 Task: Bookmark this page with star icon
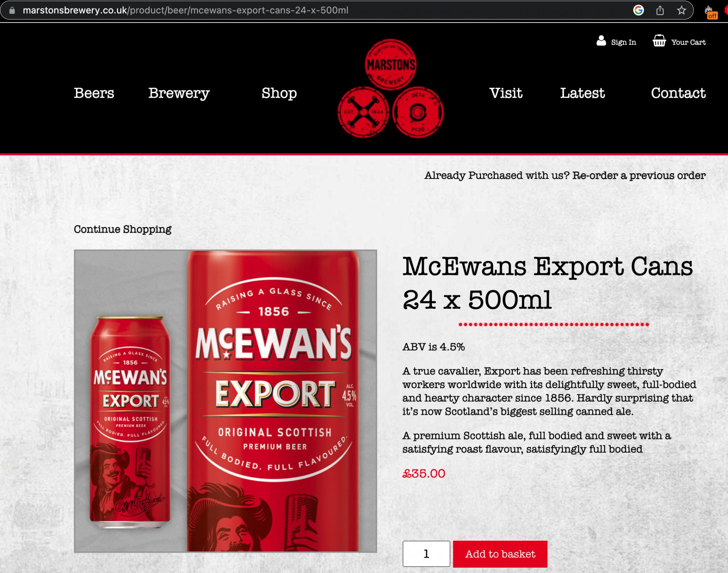coord(681,10)
